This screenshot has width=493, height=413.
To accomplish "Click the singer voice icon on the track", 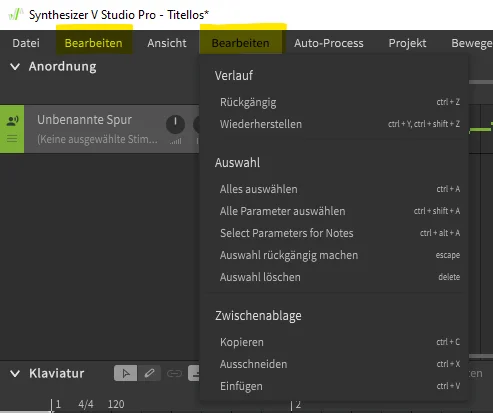I will pyautogui.click(x=12, y=121).
